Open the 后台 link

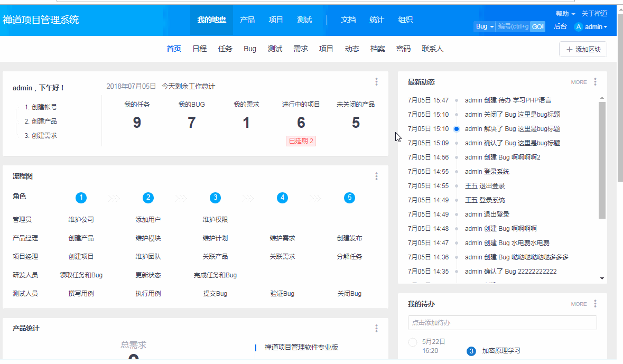(560, 26)
